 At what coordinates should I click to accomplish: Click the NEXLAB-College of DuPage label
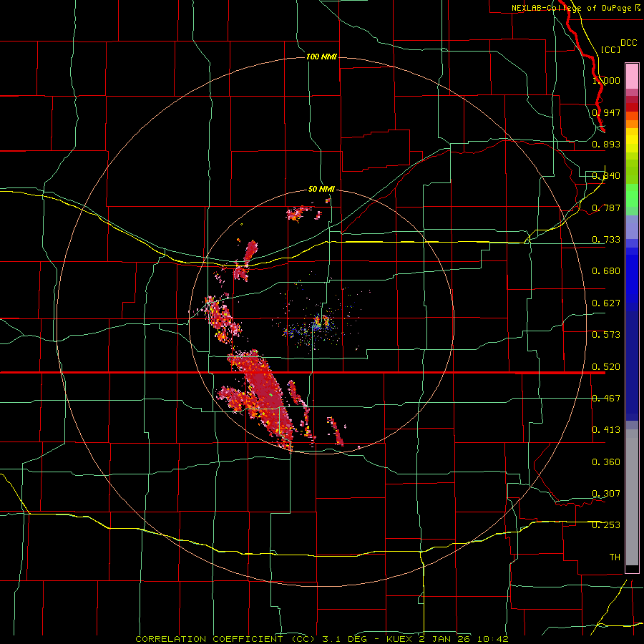click(x=571, y=8)
